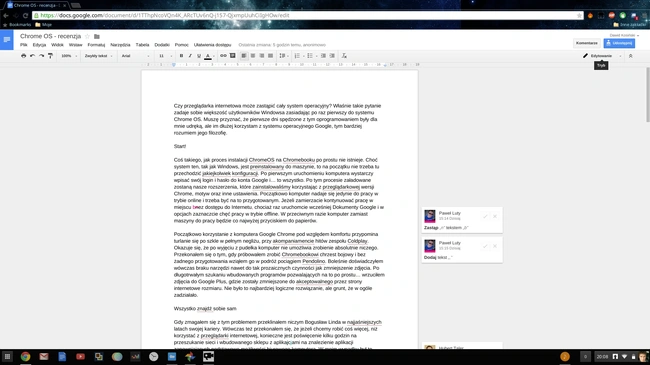
Task: Justify the text
Action: pos(271,56)
